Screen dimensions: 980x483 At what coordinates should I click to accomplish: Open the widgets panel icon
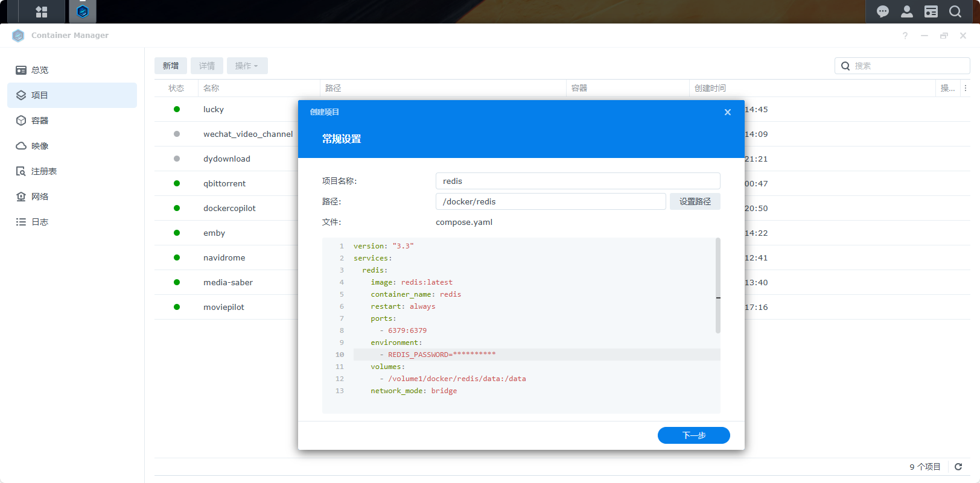tap(931, 11)
